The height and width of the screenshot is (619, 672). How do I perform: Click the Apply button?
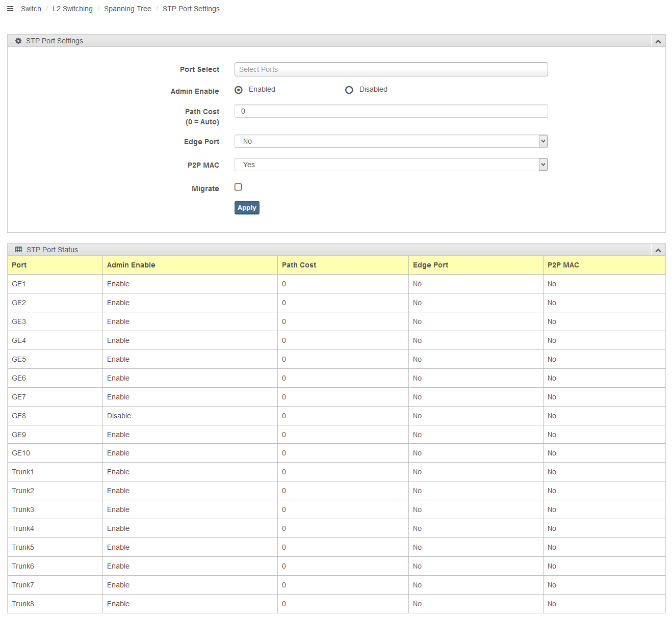click(x=247, y=208)
